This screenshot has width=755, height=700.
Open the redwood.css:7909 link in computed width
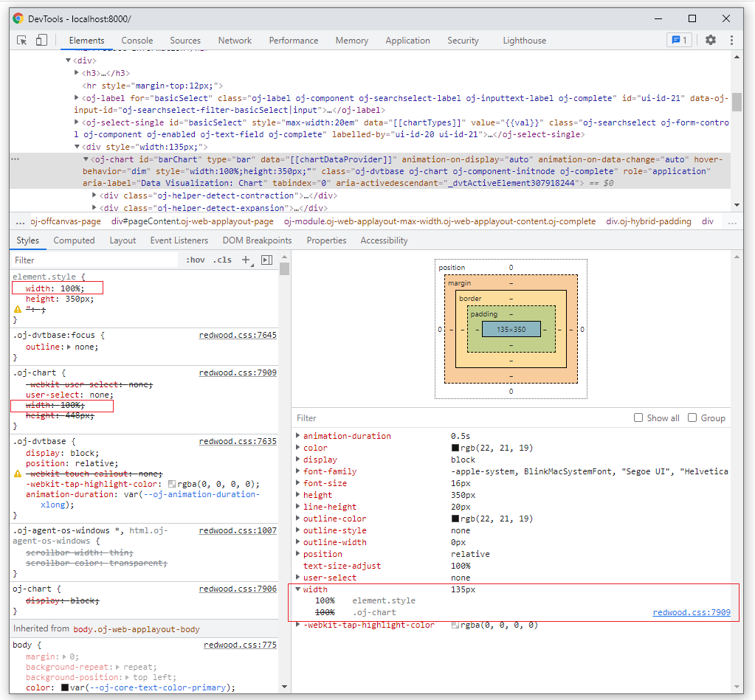tap(691, 612)
